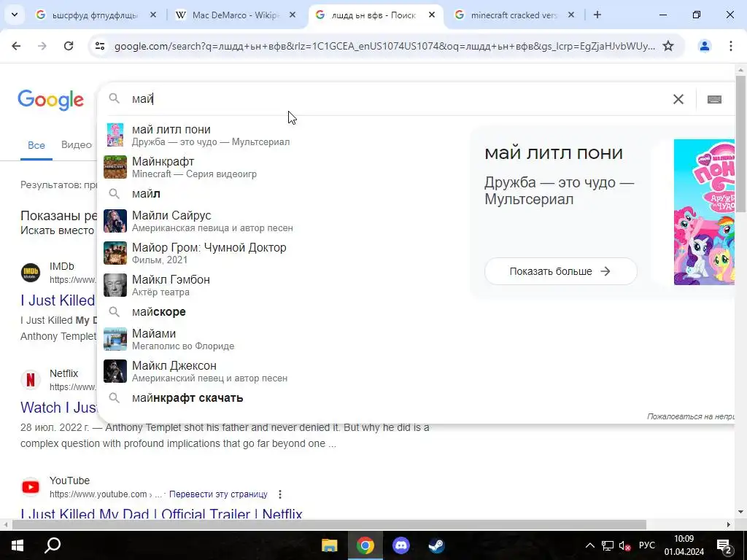Expand the tab search dropdown arrow
The image size is (747, 560).
[x=15, y=15]
